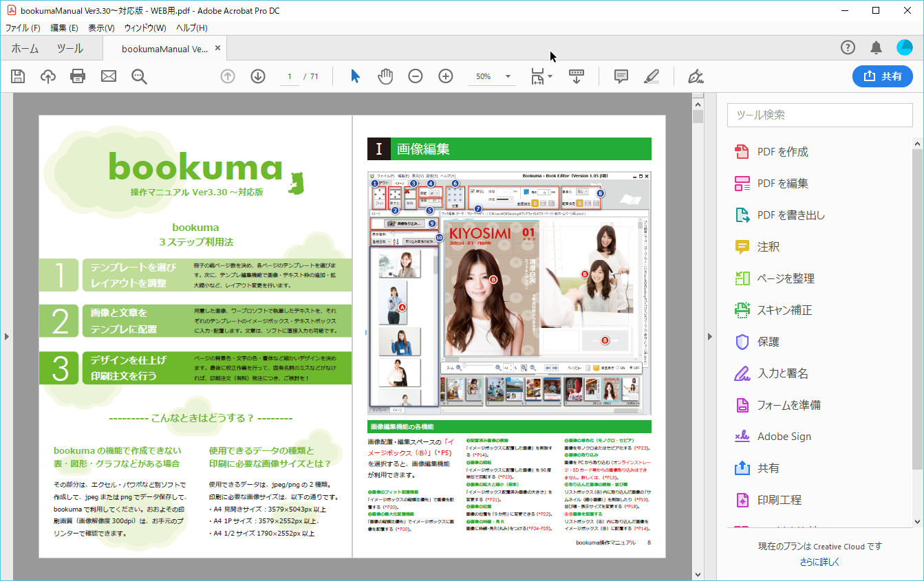Open the ファイル(F) menu
Image resolution: width=924 pixels, height=581 pixels.
coord(23,28)
